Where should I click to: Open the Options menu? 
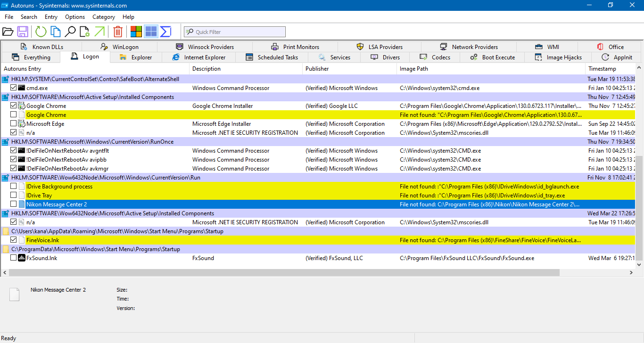pyautogui.click(x=75, y=17)
